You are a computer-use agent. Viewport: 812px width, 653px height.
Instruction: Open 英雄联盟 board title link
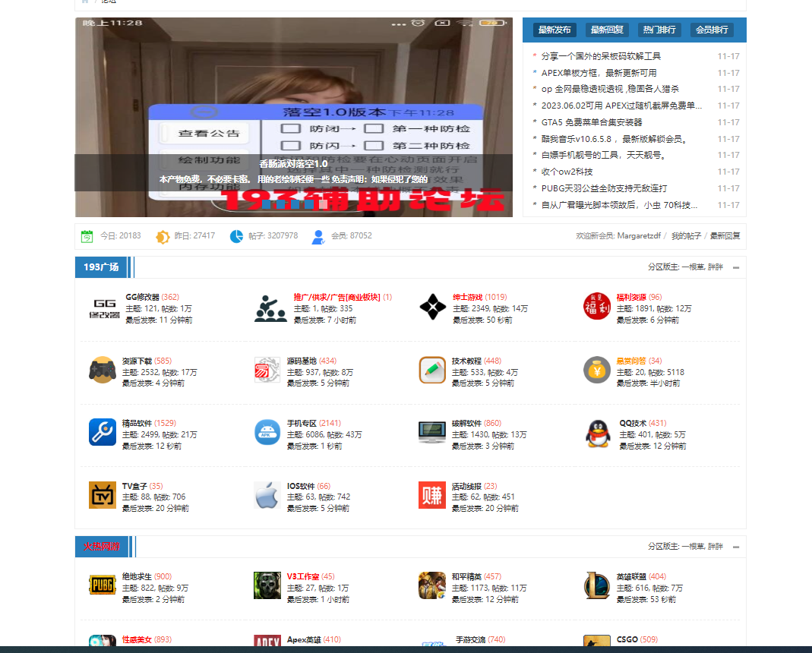[631, 576]
